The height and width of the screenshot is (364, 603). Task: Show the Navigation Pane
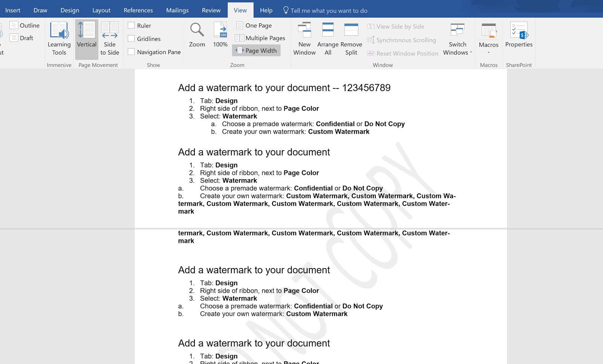(132, 52)
